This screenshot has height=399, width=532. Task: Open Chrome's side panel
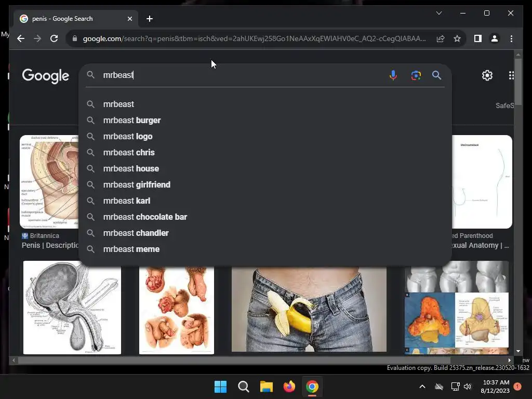click(478, 38)
